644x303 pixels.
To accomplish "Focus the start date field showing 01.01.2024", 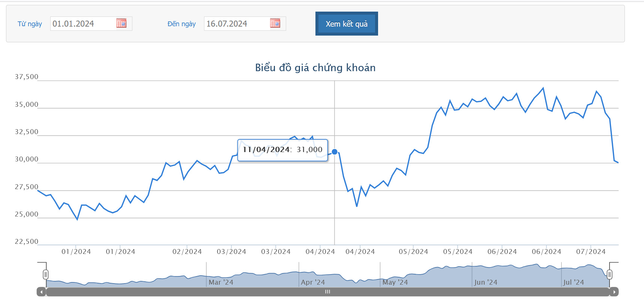I will 83,24.
